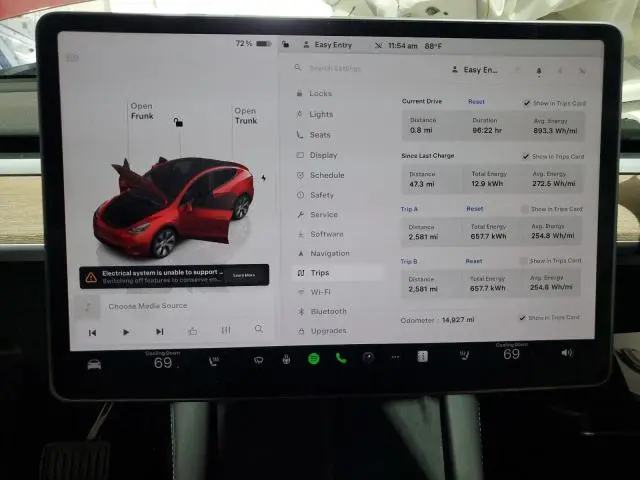Check Trip B Show in Trips Card

click(523, 261)
